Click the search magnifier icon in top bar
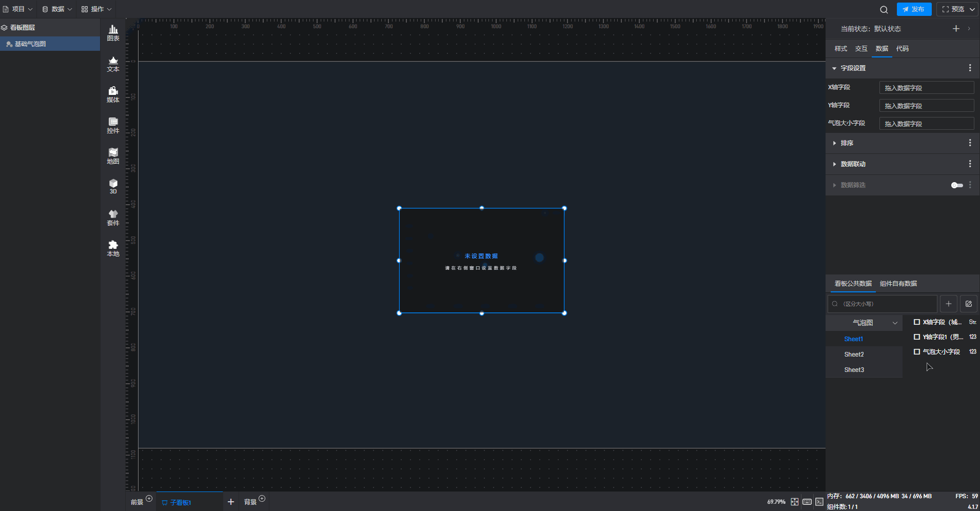This screenshot has width=980, height=511. (884, 9)
